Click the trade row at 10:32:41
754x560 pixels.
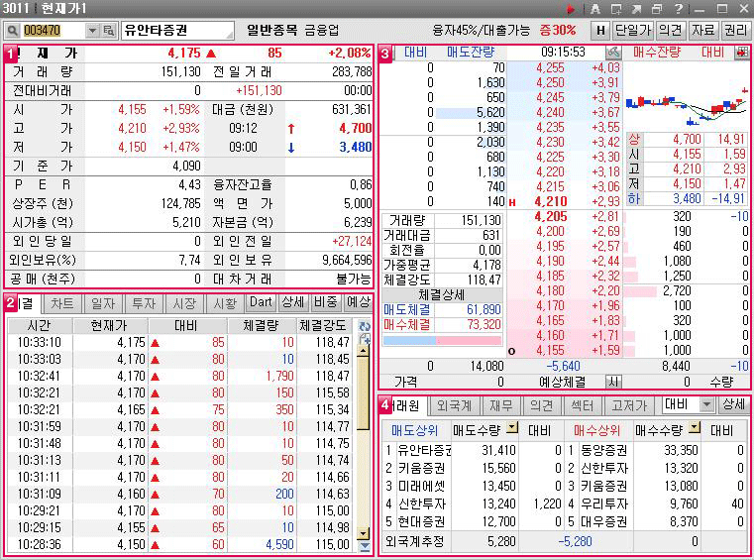181,377
